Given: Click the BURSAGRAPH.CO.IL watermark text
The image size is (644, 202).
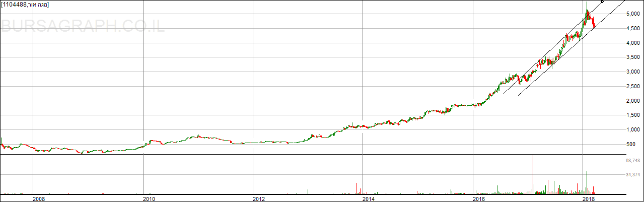Looking at the screenshot, I should tap(83, 26).
